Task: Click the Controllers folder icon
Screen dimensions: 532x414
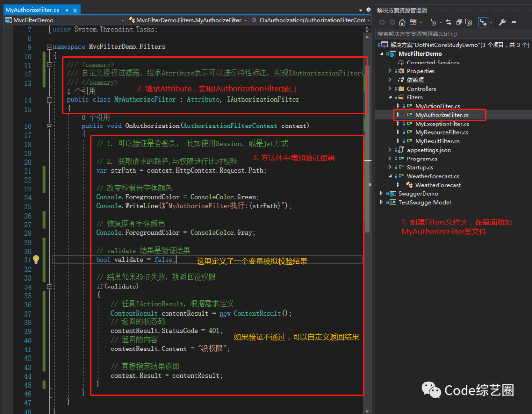Action: click(x=401, y=89)
